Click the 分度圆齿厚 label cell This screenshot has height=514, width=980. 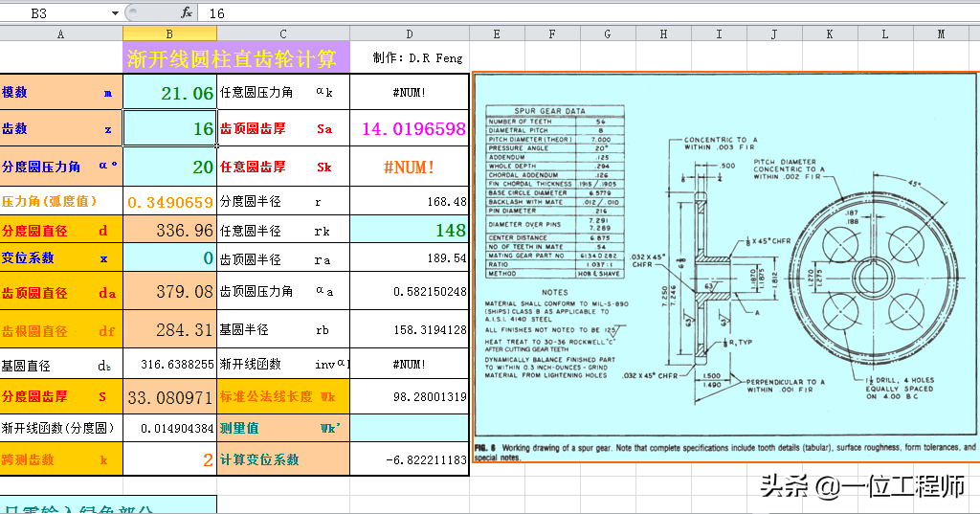(x=61, y=396)
